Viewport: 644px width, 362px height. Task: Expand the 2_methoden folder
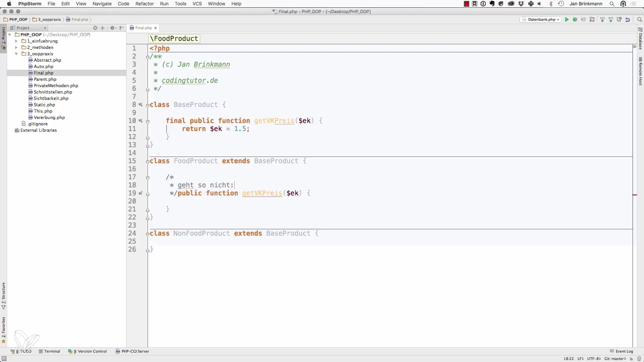click(x=16, y=47)
